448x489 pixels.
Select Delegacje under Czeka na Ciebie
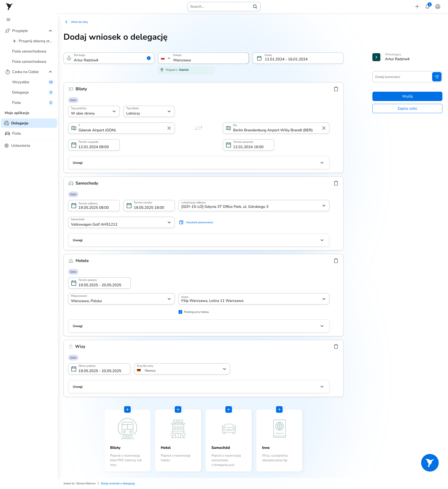coord(29,92)
